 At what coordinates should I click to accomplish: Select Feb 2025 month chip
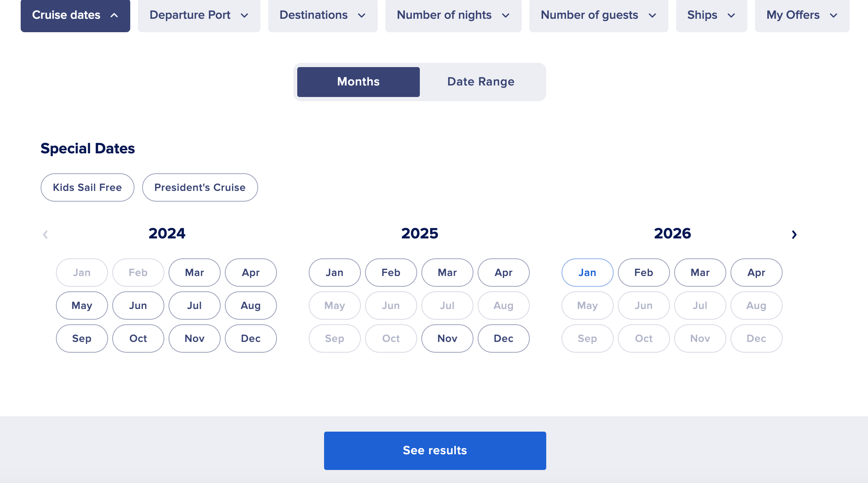[x=391, y=273]
